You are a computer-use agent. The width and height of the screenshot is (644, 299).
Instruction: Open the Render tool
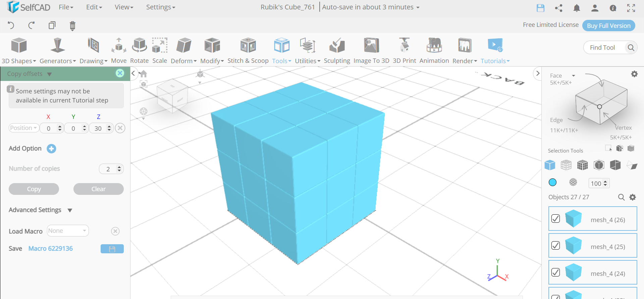[x=465, y=51]
